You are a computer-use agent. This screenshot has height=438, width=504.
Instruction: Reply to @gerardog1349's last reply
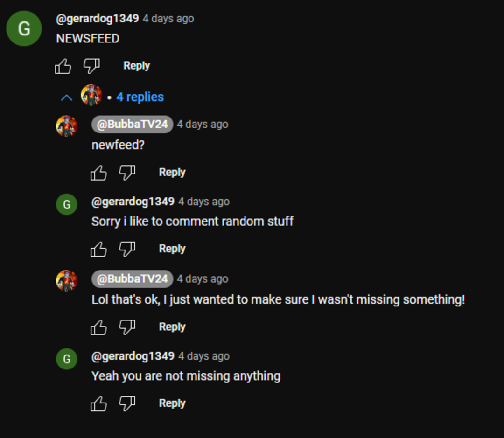pyautogui.click(x=172, y=403)
